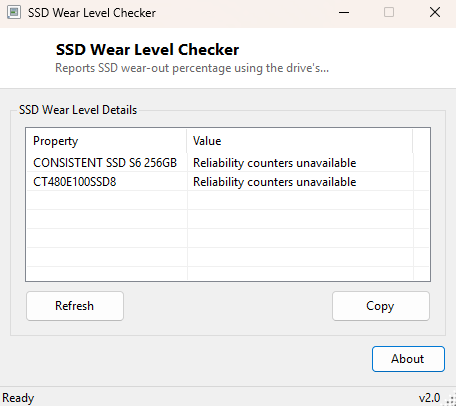
Task: Click CT480E100SSD8's reliability counters unavailable value
Action: point(275,182)
